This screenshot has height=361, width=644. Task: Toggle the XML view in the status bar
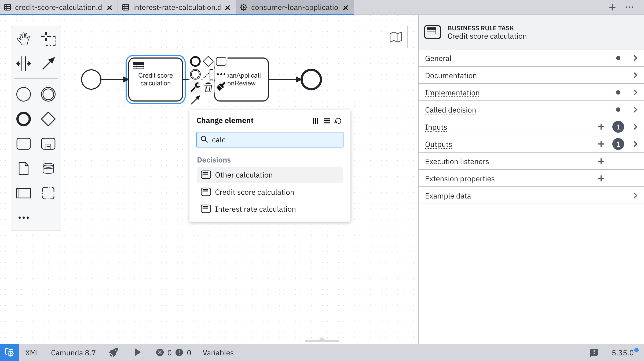tap(32, 352)
